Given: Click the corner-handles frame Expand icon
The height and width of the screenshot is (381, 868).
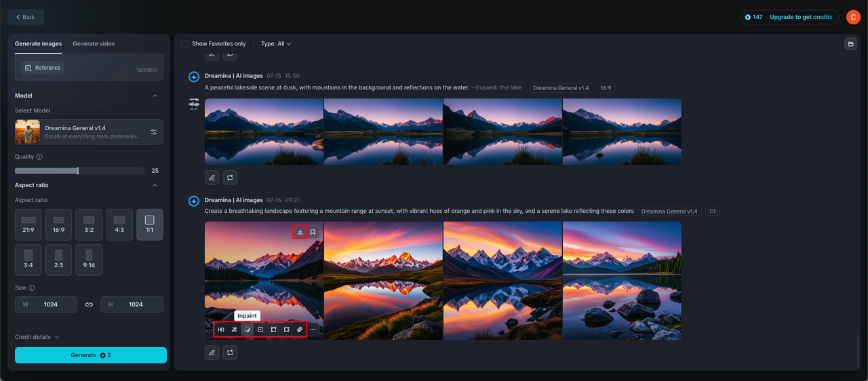Looking at the screenshot, I should [x=273, y=329].
